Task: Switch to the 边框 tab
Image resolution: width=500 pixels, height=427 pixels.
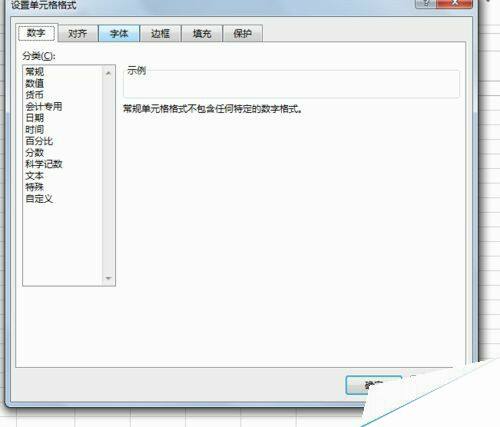Action: pos(160,33)
